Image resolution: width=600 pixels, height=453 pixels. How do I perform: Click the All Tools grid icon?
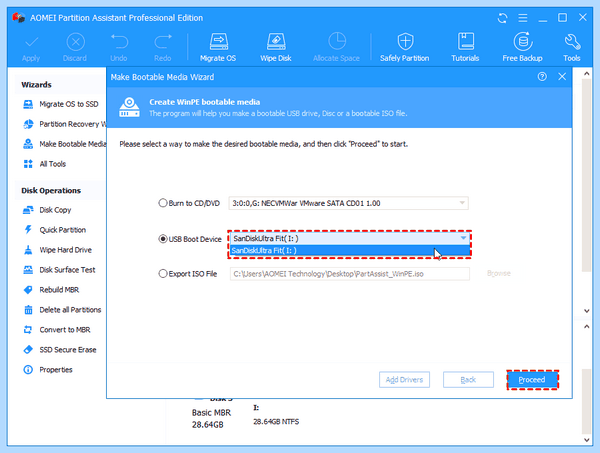28,164
